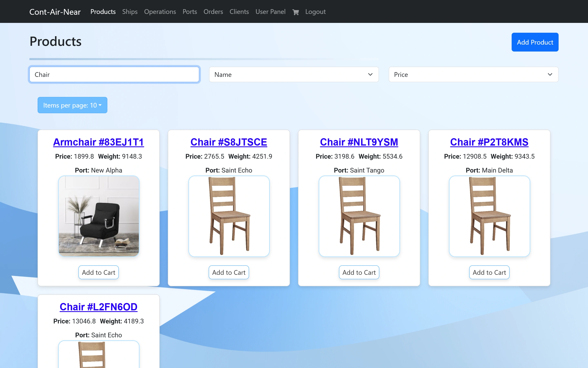Add Chair #P2T8KMS to cart
Image resolution: width=588 pixels, height=368 pixels.
coord(489,272)
